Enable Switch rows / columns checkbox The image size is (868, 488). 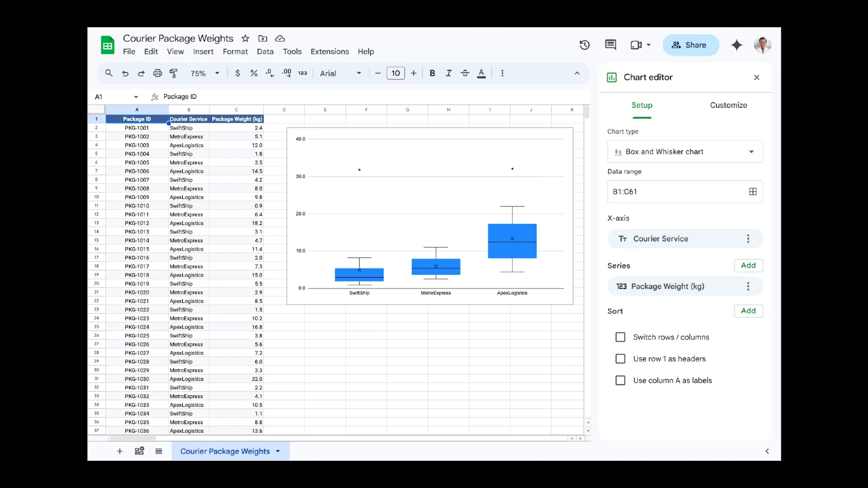pyautogui.click(x=621, y=337)
